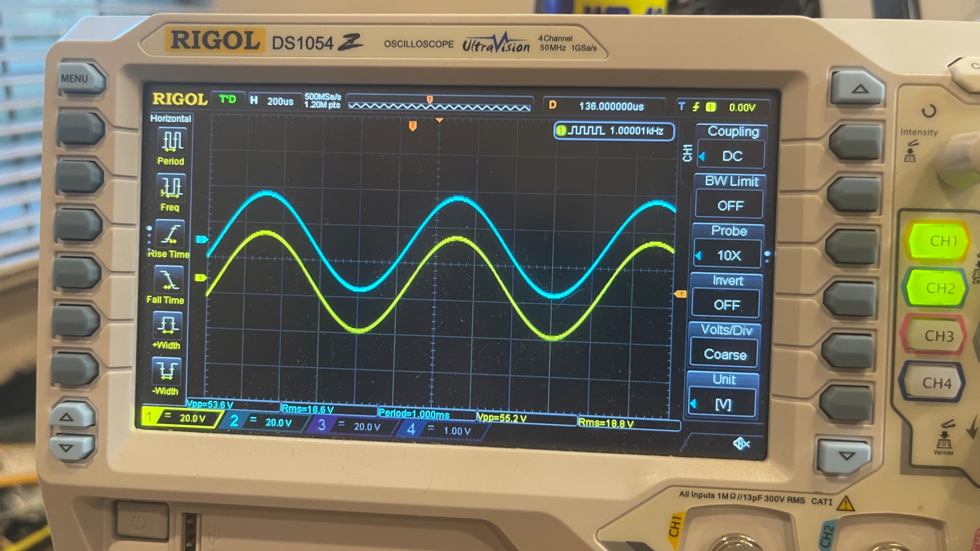The height and width of the screenshot is (551, 980).
Task: Click the waveform memory overview bar
Action: click(x=439, y=104)
